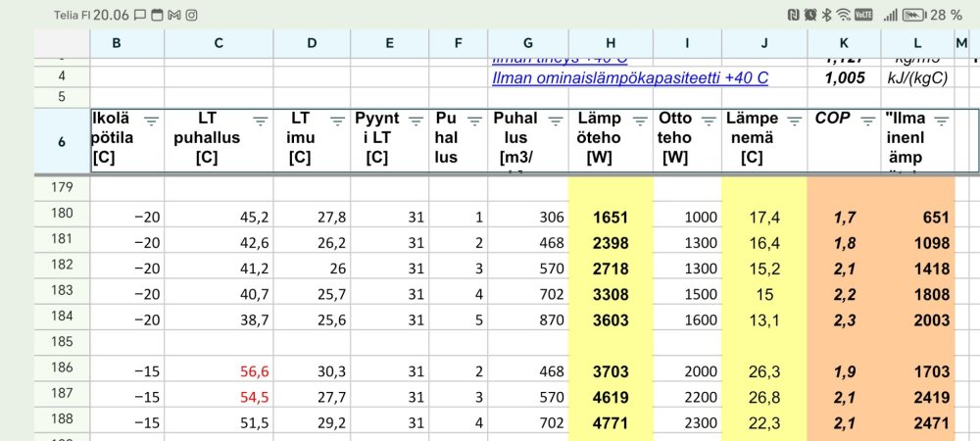980x441 pixels.
Task: Tap the Instagram notification icon in status bar
Action: click(x=191, y=15)
